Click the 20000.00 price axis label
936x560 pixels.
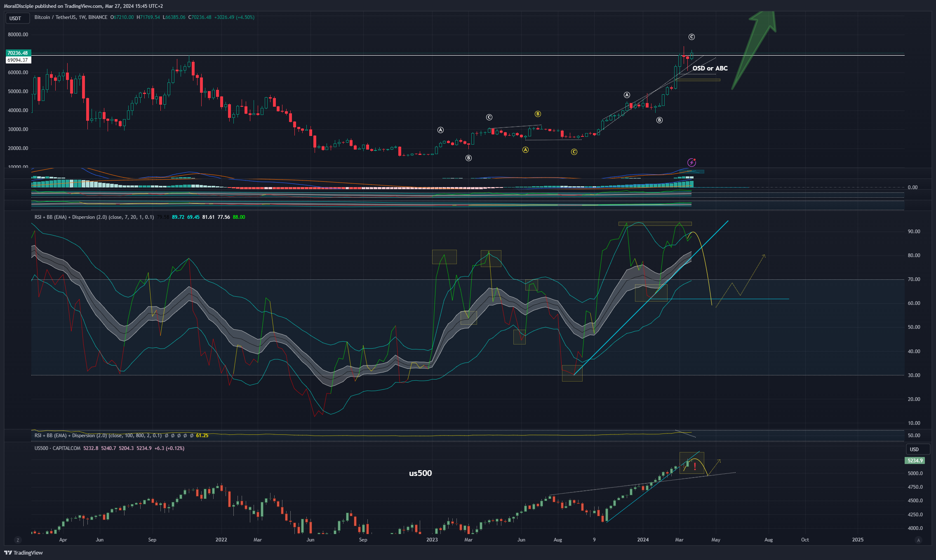point(18,148)
